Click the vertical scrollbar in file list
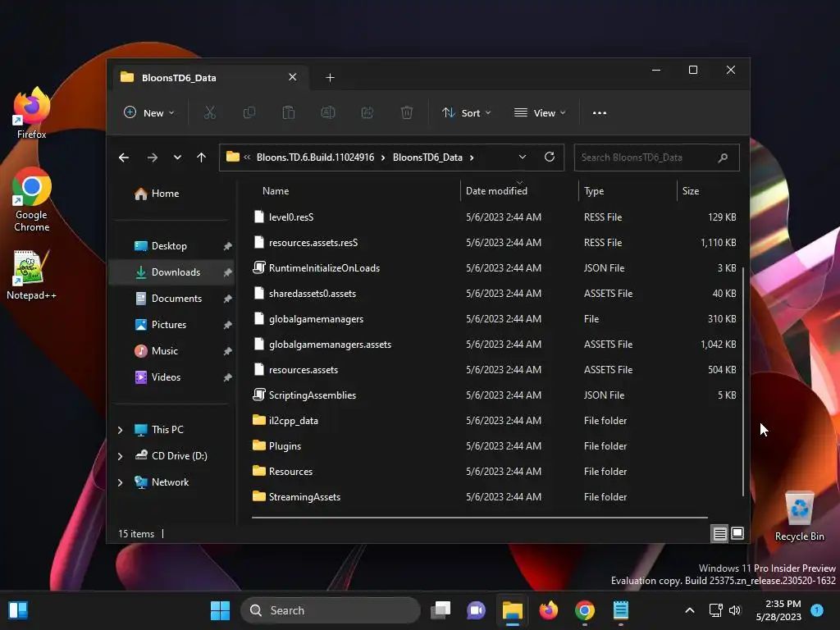Viewport: 840px width, 630px height. [743, 381]
